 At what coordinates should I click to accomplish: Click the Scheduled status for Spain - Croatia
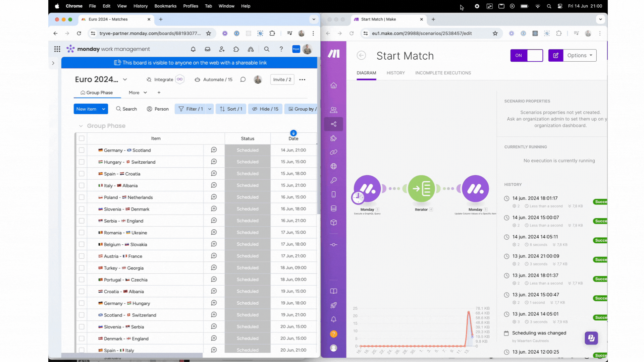tap(248, 174)
